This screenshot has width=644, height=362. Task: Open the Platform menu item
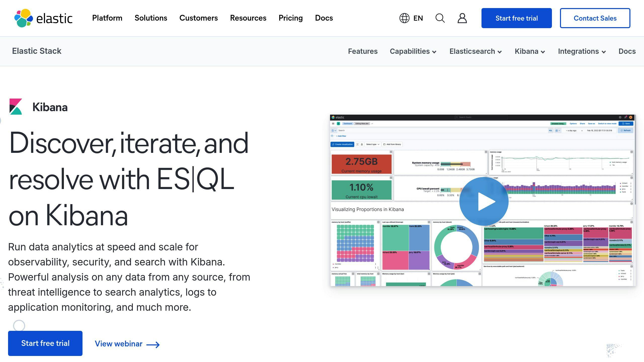[107, 18]
